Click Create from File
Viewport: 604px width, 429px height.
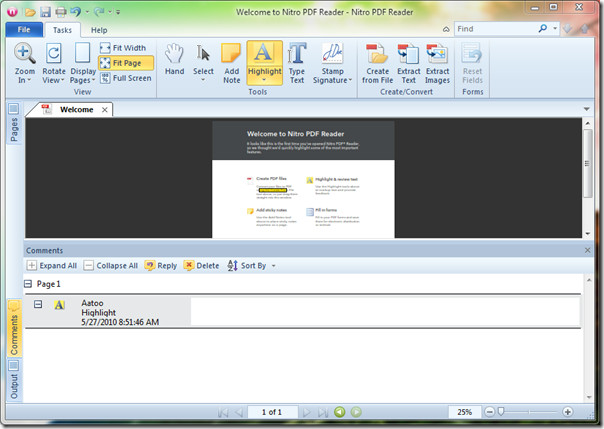click(x=378, y=64)
